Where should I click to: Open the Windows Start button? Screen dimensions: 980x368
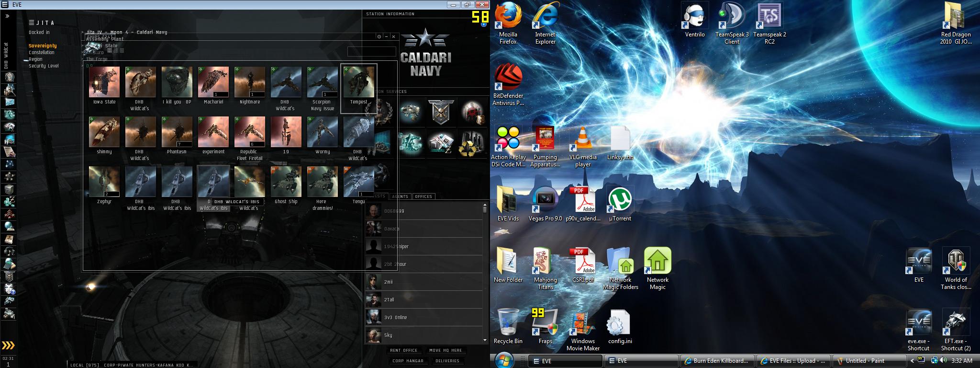coord(504,360)
